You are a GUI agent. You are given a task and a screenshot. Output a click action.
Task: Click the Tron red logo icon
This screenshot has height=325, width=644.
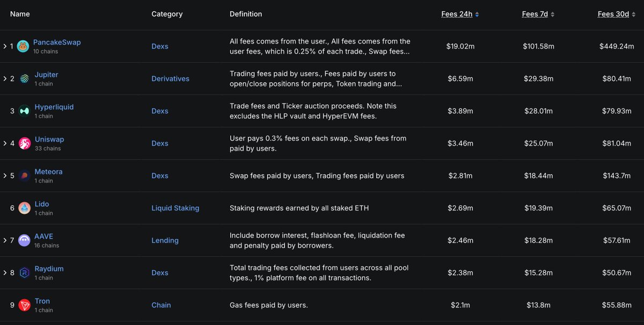click(x=25, y=305)
